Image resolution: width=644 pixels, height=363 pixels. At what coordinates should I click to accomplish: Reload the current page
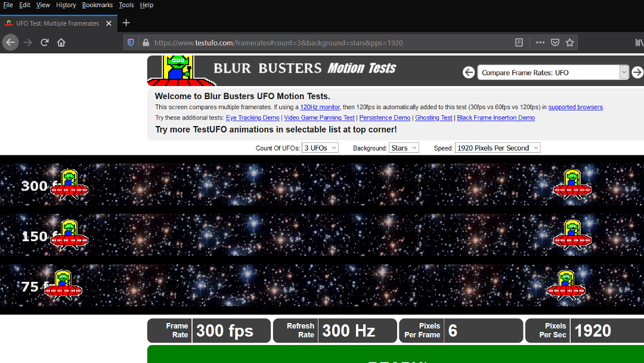45,42
